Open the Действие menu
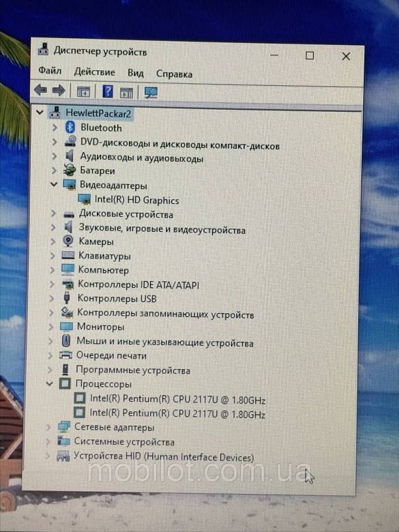The image size is (399, 532). 94,72
